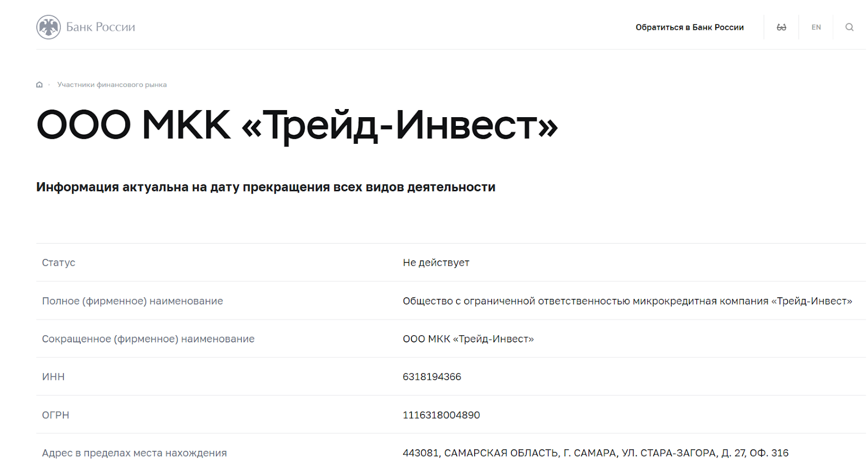Click the Bank of Russia eagle logo
This screenshot has height=459, width=868.
[48, 27]
